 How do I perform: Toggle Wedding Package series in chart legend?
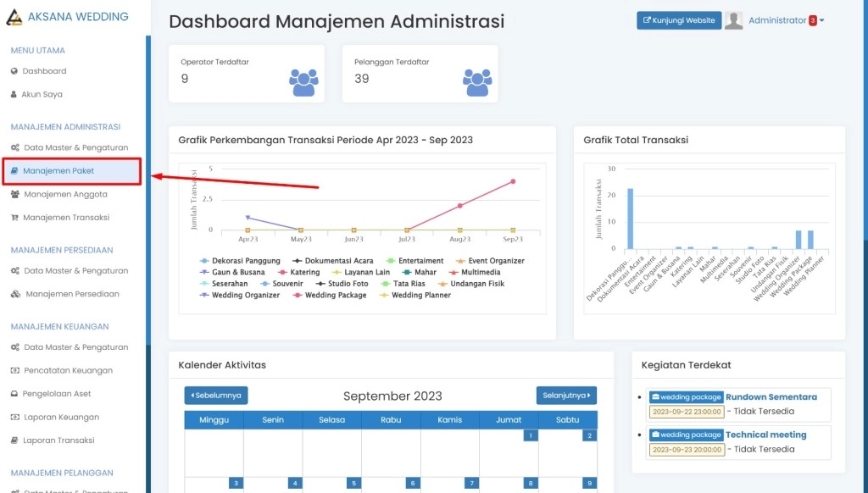pyautogui.click(x=336, y=296)
